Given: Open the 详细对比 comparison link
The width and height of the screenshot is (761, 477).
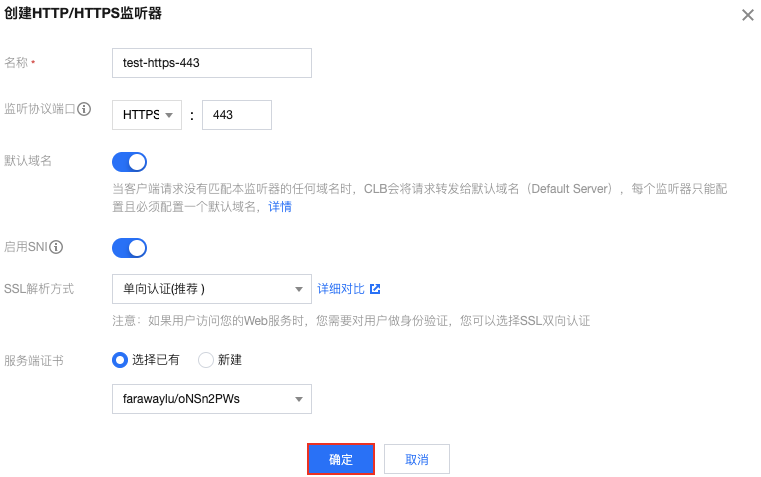Looking at the screenshot, I should [341, 289].
